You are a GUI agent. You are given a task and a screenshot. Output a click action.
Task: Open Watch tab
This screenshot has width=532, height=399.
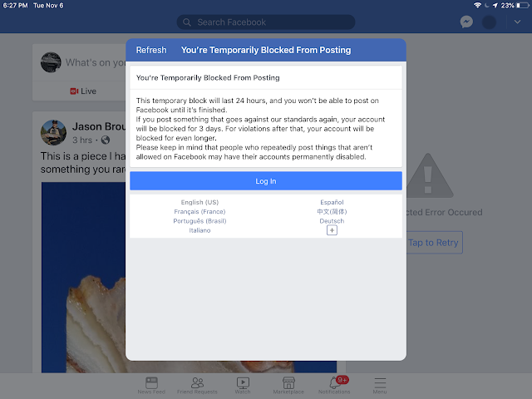point(243,386)
